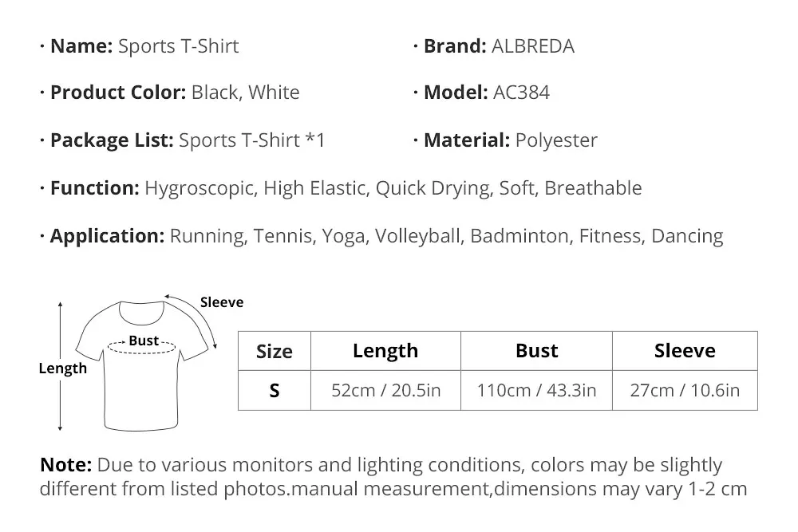
Task: Click the Brand value ALBREDA
Action: tap(533, 46)
